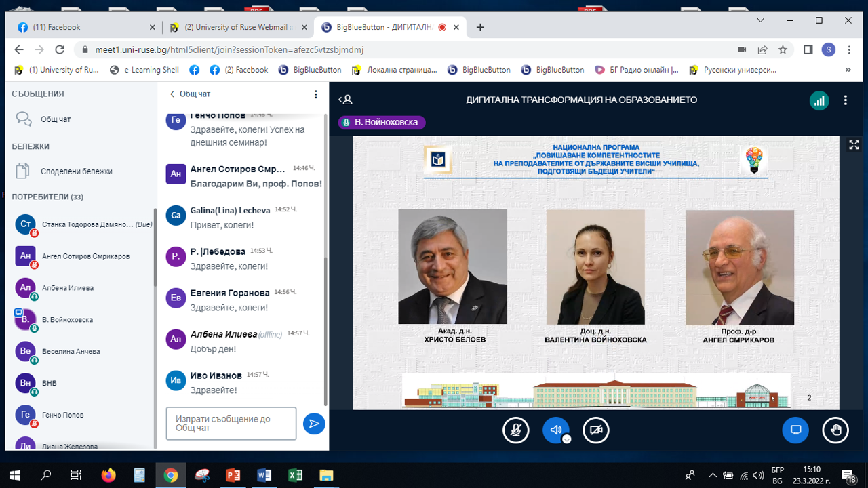Screen dimensions: 868x488
Task: Turn on the webcam sharing
Action: click(596, 430)
